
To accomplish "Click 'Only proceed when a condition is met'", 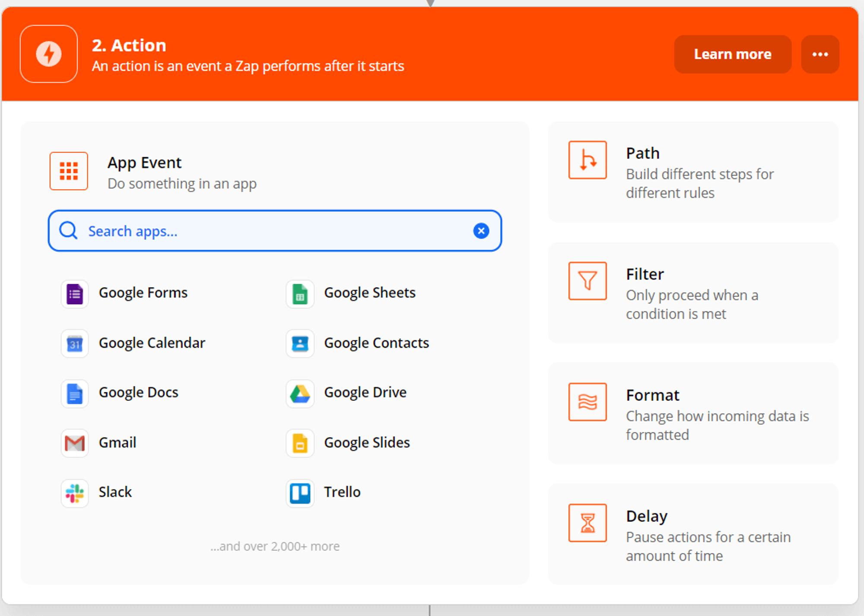I will point(692,305).
